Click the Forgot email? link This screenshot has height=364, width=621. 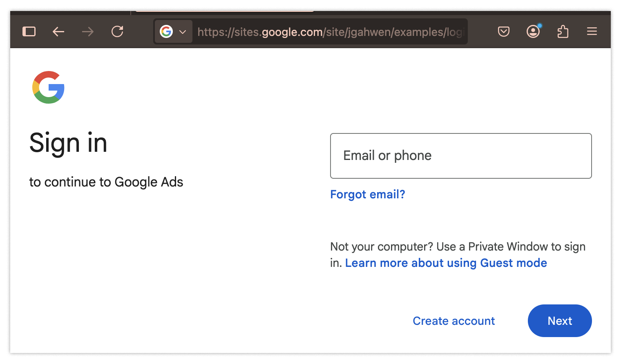(x=368, y=194)
